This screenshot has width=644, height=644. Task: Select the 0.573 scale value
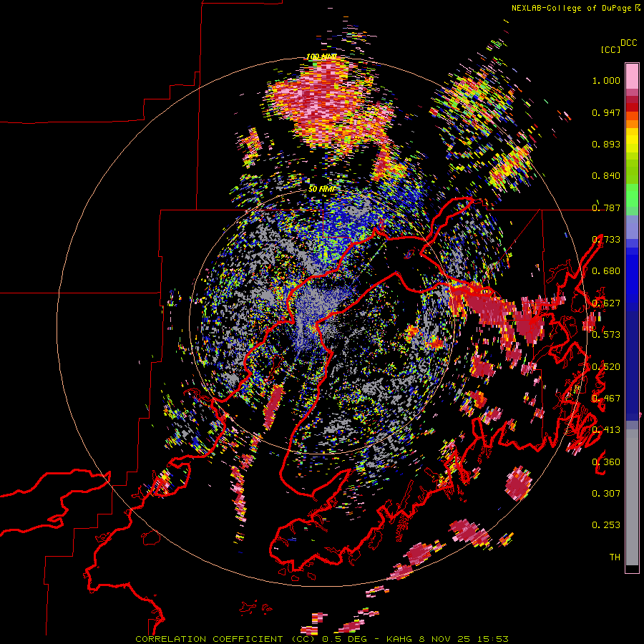[606, 335]
